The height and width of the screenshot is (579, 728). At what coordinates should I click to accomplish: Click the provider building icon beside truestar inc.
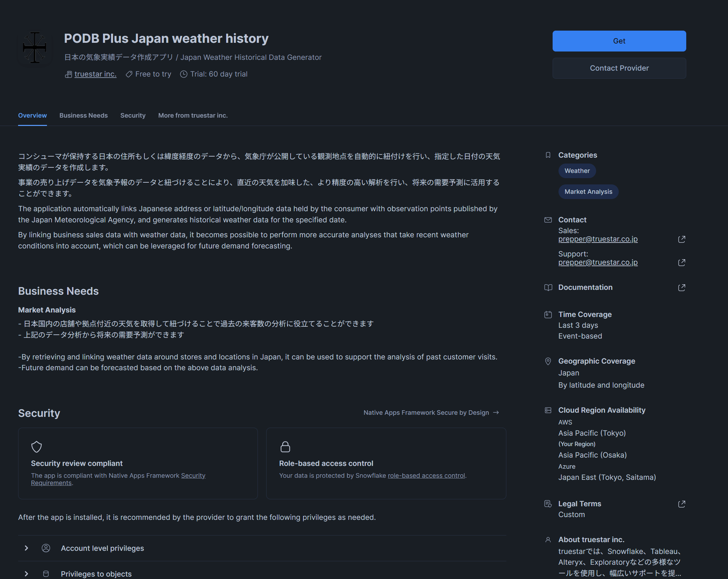tap(69, 74)
